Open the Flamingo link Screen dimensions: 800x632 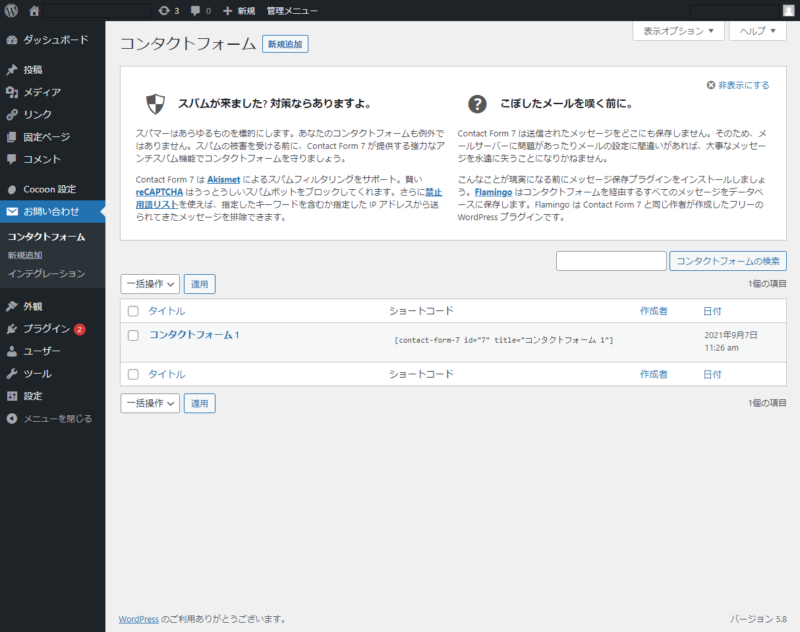click(493, 192)
